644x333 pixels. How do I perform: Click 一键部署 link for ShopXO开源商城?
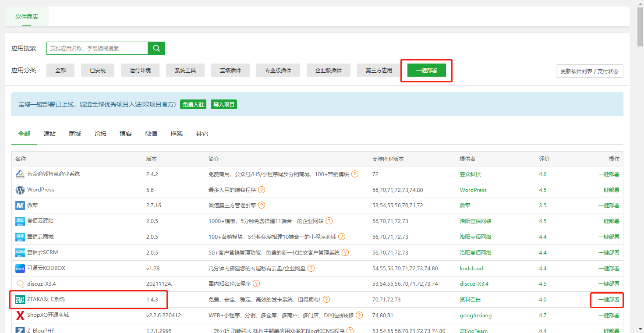[x=609, y=315]
